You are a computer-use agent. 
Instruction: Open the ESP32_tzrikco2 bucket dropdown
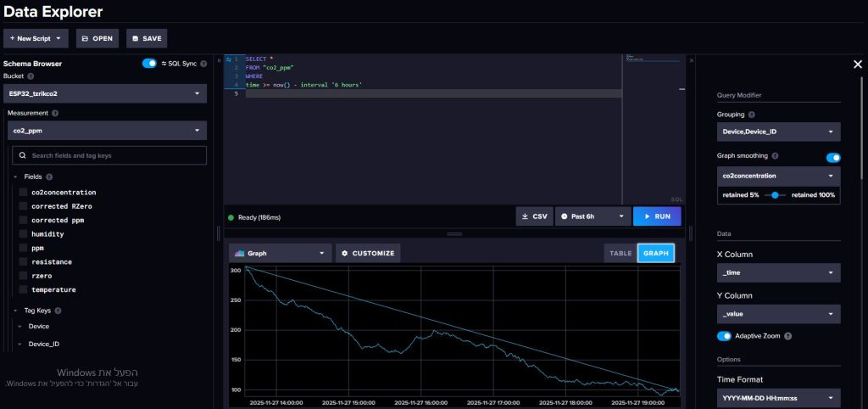tap(105, 94)
